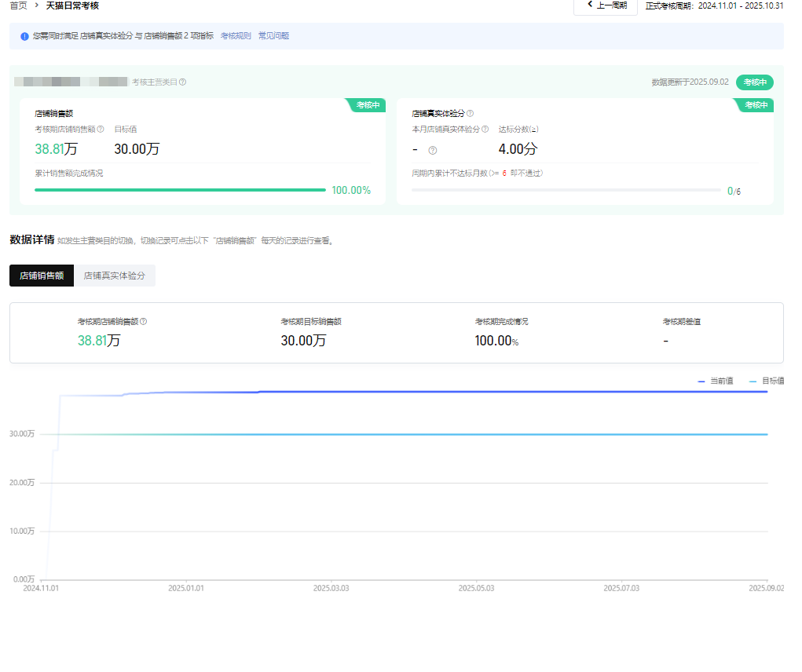The height and width of the screenshot is (672, 802).
Task: Click the blue info icon in notice banner
Action: click(25, 36)
